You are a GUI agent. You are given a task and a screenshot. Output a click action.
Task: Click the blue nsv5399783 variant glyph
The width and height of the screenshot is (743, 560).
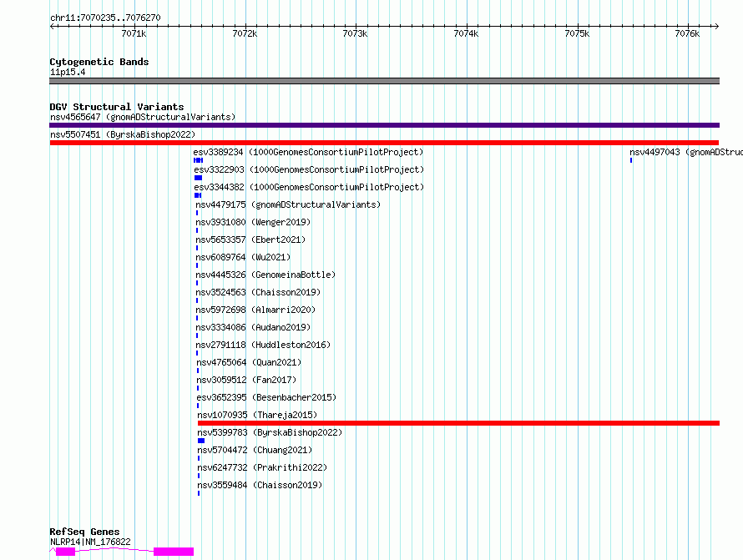[x=201, y=441]
